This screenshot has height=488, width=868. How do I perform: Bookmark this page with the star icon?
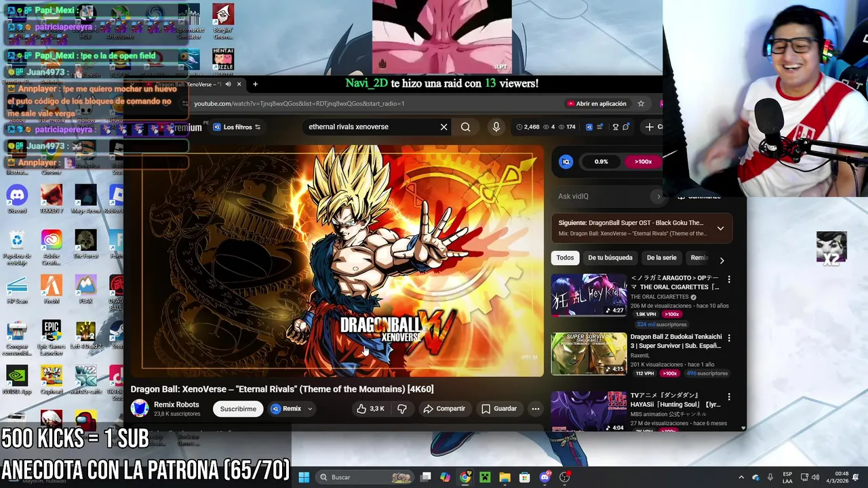coord(641,104)
